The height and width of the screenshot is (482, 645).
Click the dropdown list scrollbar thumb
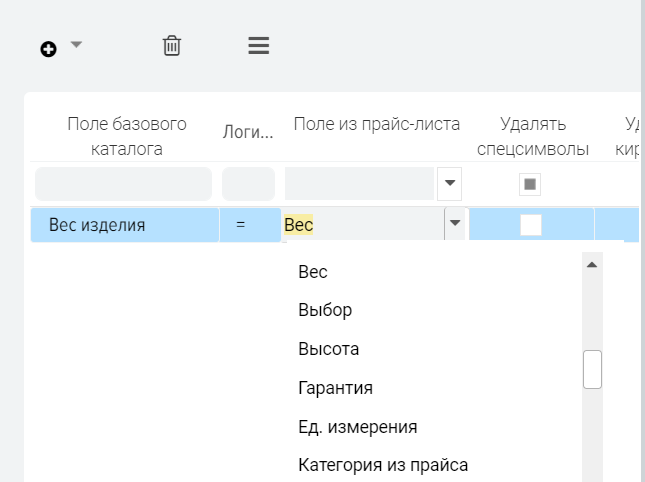[592, 369]
